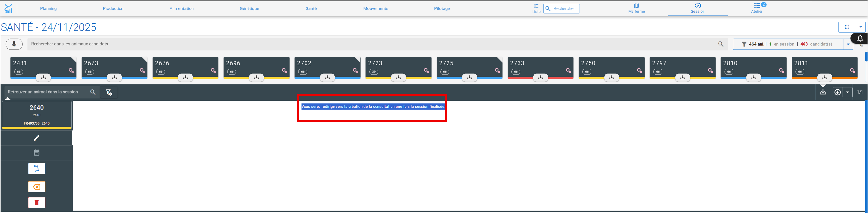Switch to the Ma ferme tab

tap(636, 8)
